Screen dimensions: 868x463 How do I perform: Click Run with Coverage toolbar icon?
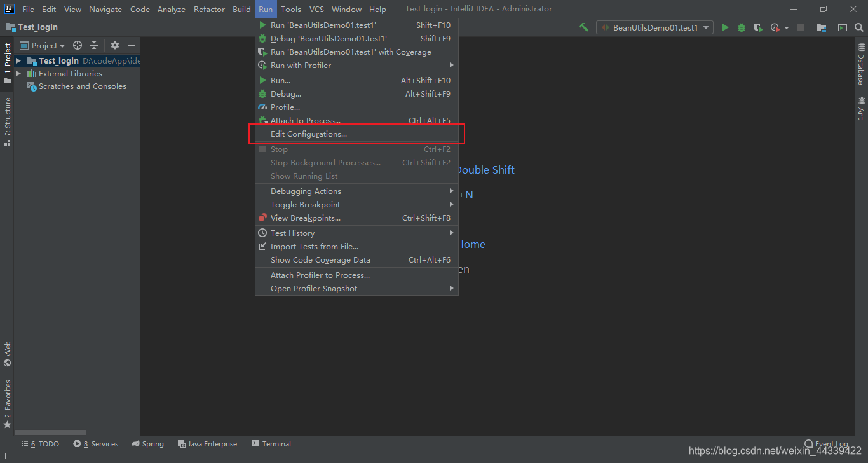pyautogui.click(x=757, y=27)
